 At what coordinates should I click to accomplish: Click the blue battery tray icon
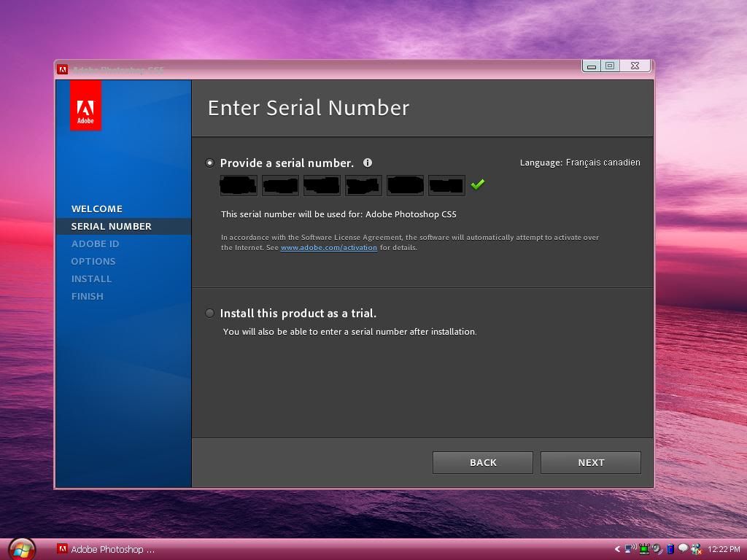pos(670,549)
